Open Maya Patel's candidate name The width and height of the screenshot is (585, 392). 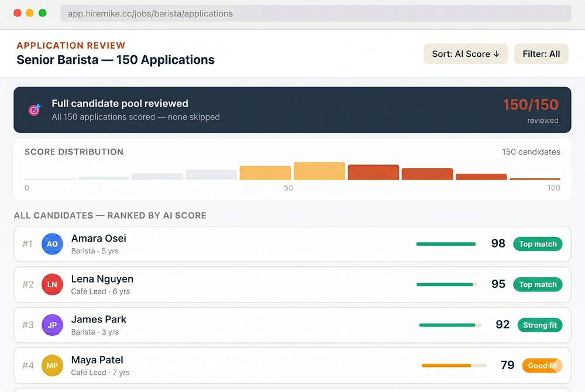[x=97, y=360]
